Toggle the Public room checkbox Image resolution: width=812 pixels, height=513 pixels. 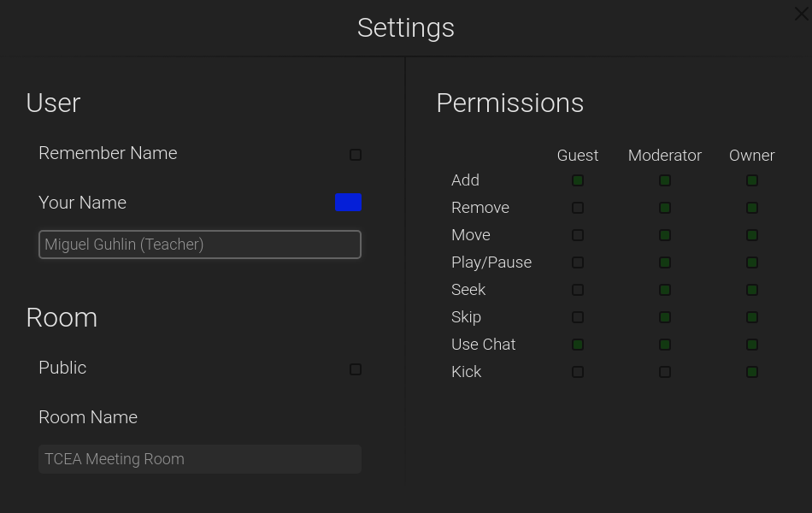(356, 369)
